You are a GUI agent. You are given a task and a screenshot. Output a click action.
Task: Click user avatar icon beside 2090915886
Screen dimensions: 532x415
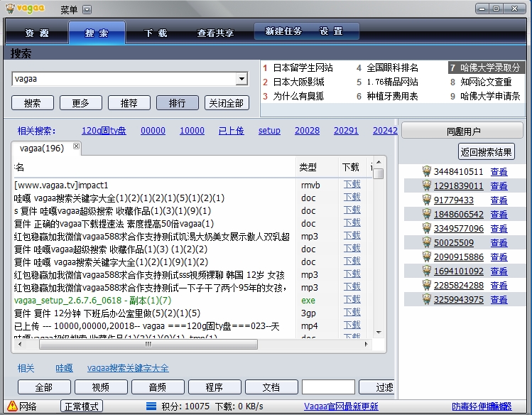click(x=426, y=257)
